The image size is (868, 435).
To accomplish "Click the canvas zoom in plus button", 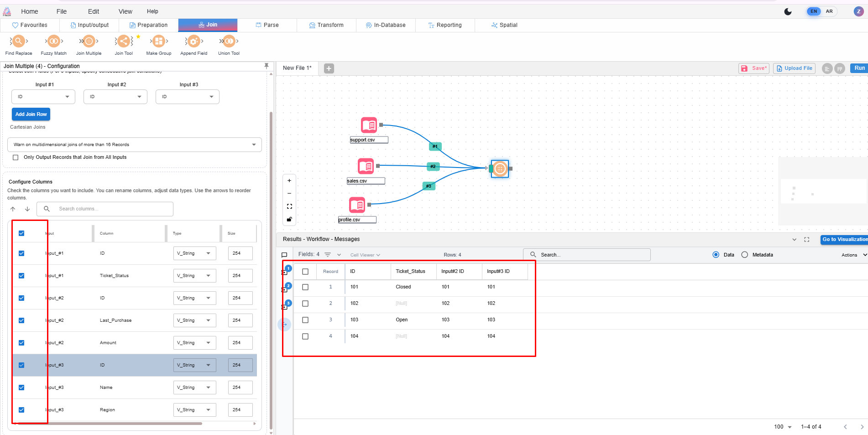I will 289,181.
